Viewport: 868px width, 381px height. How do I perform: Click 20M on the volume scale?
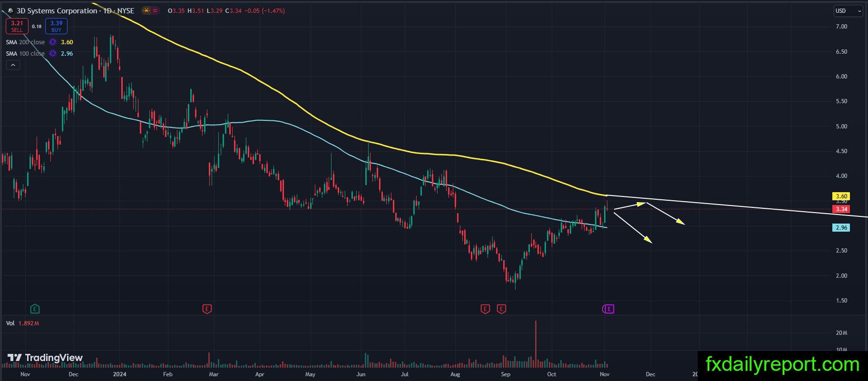point(841,333)
